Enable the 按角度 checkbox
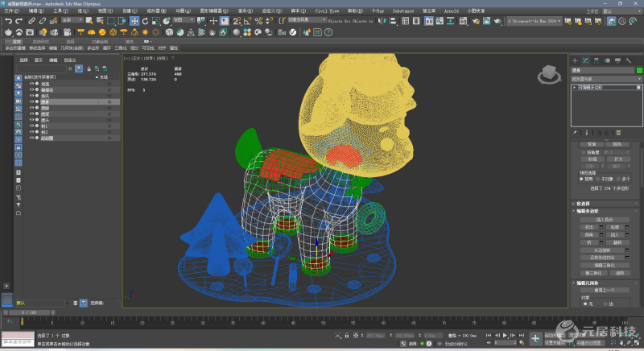This screenshot has width=644, height=351. 584,152
